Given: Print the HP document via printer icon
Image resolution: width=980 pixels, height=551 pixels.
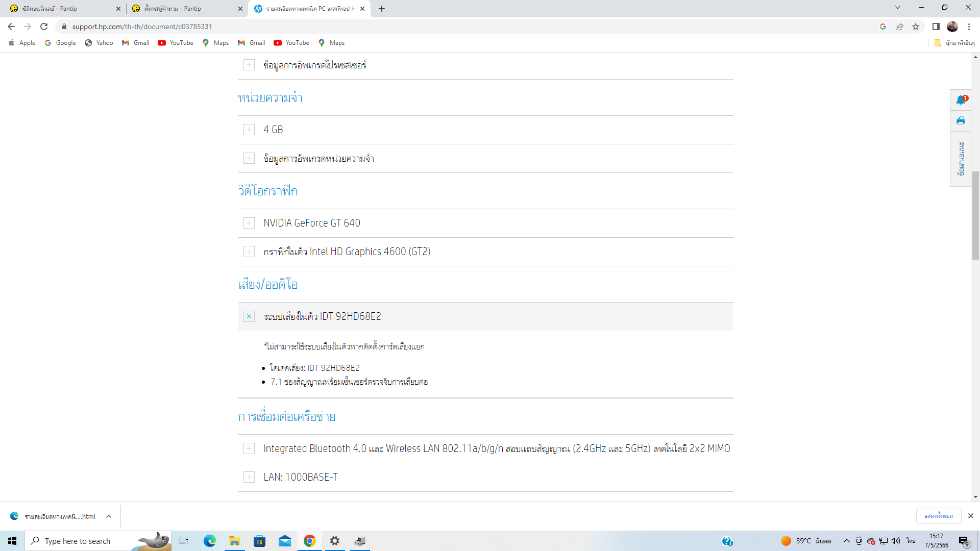Looking at the screenshot, I should click(961, 121).
